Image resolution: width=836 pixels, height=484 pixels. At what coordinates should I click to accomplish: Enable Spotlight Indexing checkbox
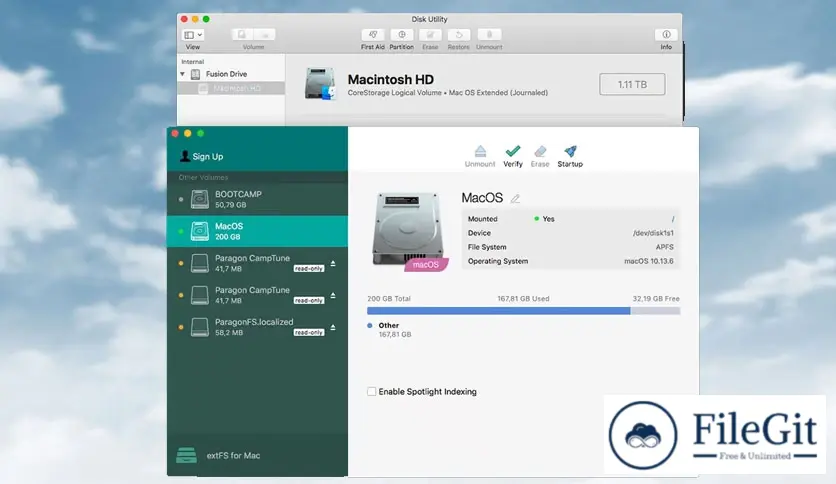click(372, 392)
